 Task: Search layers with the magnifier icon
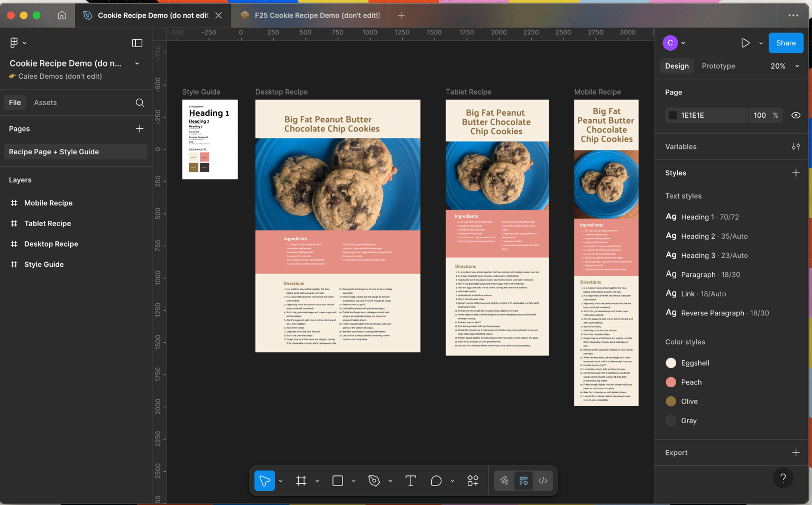coord(140,102)
